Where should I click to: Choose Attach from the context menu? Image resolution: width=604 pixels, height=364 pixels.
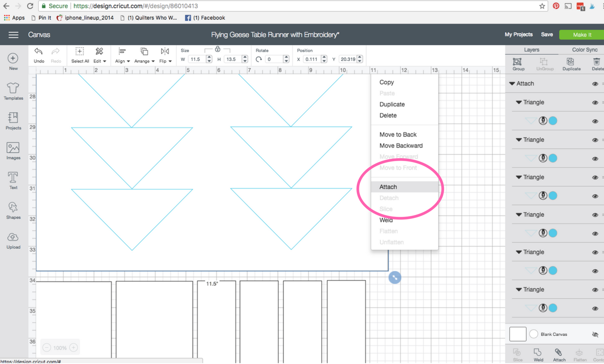(388, 186)
